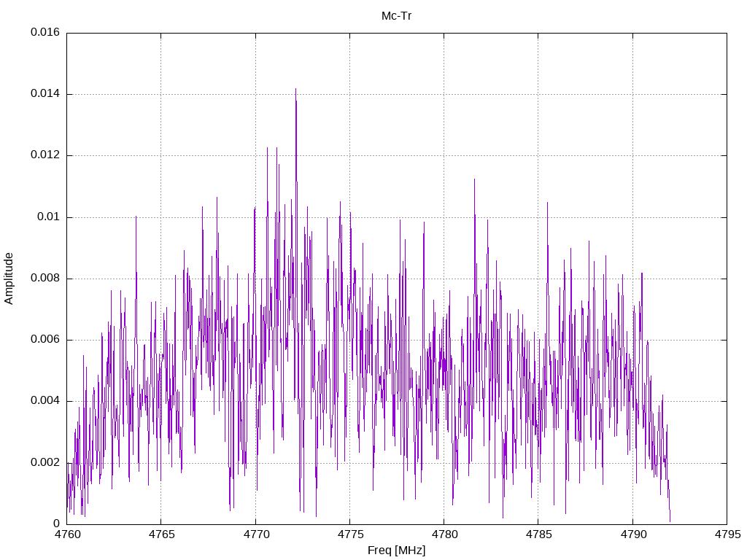Select the 'Amplitude' y-axis label
Screen dimensions: 747x560
9,279
